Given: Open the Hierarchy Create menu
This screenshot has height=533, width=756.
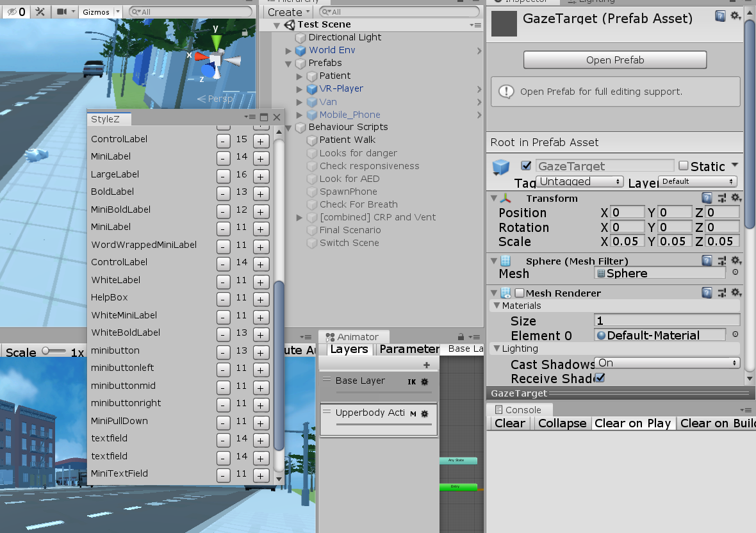Looking at the screenshot, I should point(288,12).
